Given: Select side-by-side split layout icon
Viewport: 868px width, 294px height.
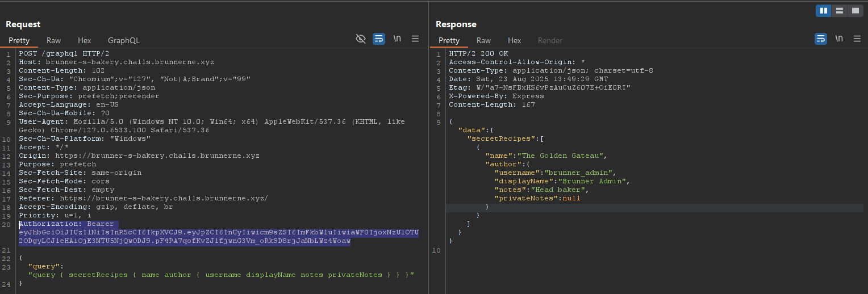Looking at the screenshot, I should pyautogui.click(x=824, y=11).
